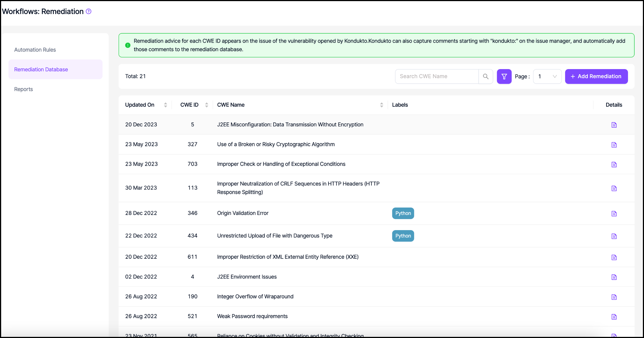Image resolution: width=644 pixels, height=338 pixels.
Task: Click the Add Remediation button
Action: point(596,76)
